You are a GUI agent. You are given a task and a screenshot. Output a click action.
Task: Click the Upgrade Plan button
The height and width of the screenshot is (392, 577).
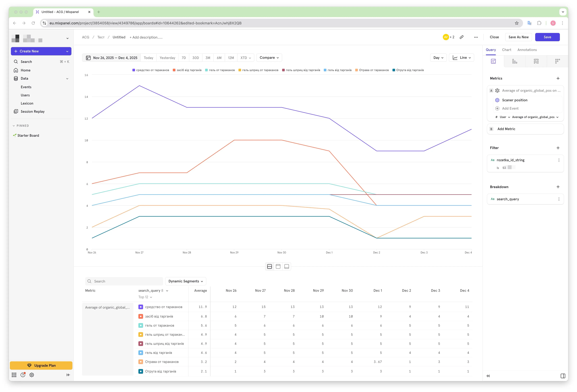[41, 365]
